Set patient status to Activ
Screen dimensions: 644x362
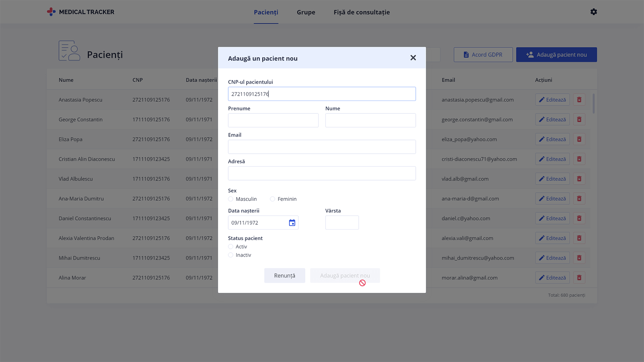click(x=231, y=247)
